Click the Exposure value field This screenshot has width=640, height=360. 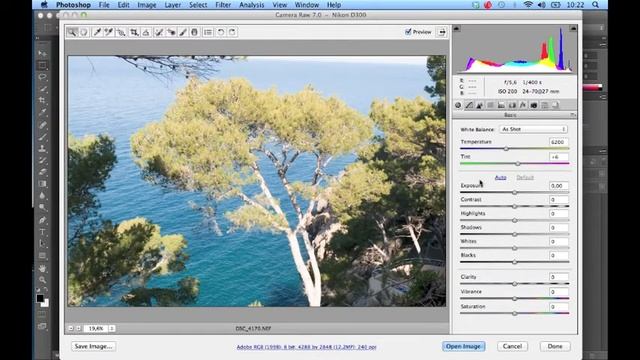(x=558, y=186)
